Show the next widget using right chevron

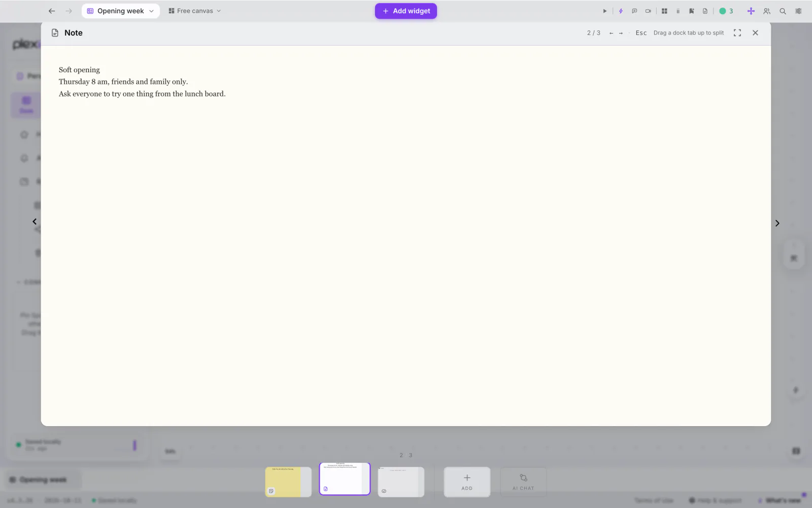[x=777, y=224]
